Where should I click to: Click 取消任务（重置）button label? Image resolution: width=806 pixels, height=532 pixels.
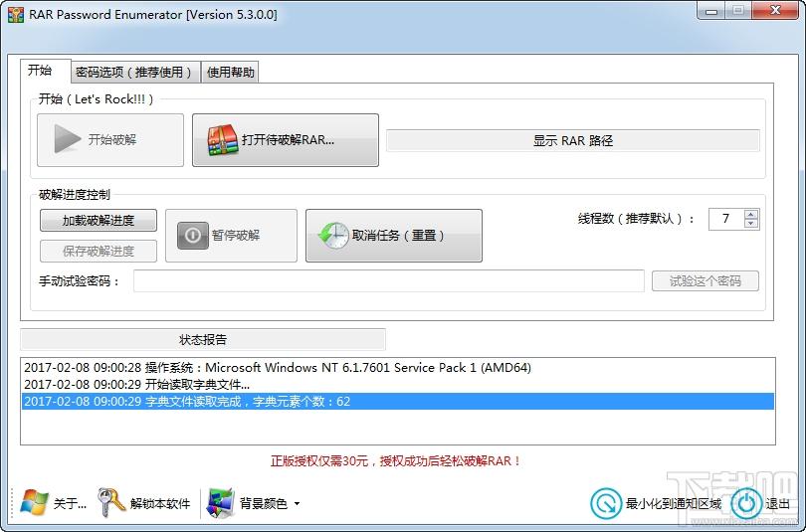[x=399, y=236]
